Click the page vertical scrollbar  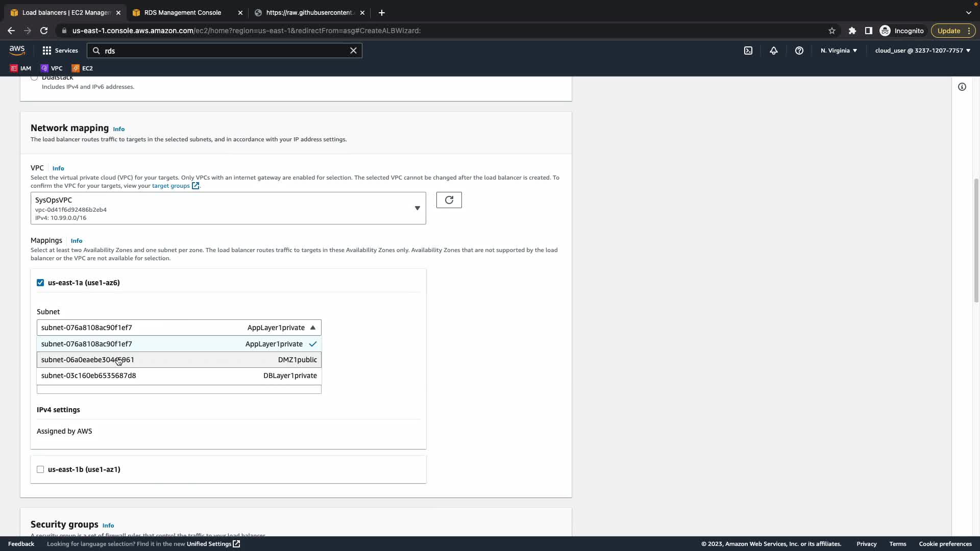[976, 240]
